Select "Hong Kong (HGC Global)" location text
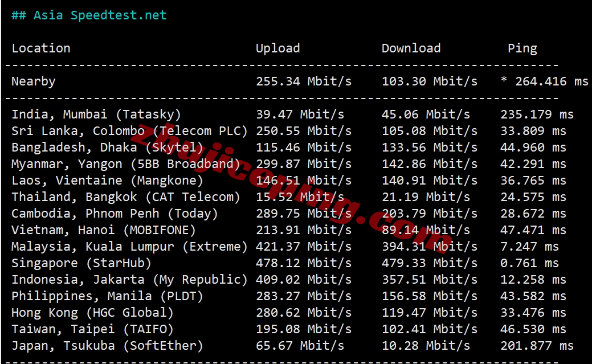 (x=92, y=313)
